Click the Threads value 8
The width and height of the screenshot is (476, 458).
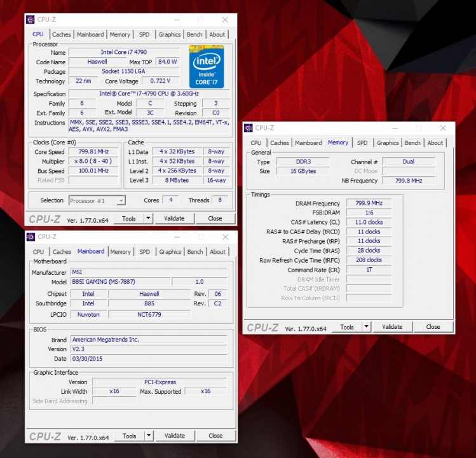click(220, 200)
